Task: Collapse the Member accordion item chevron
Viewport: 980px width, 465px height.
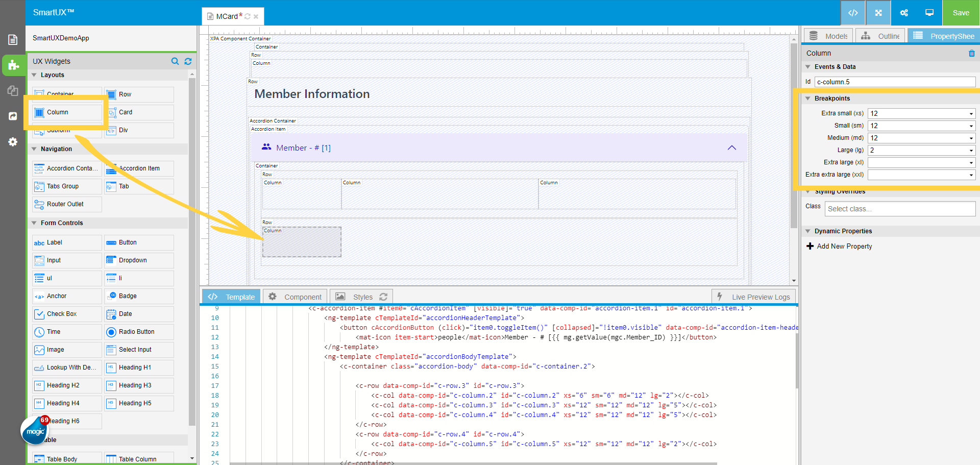Action: click(731, 148)
